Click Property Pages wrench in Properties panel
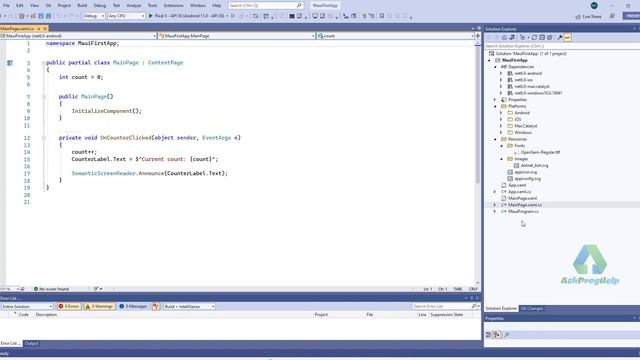The image size is (640, 360). coord(507,335)
